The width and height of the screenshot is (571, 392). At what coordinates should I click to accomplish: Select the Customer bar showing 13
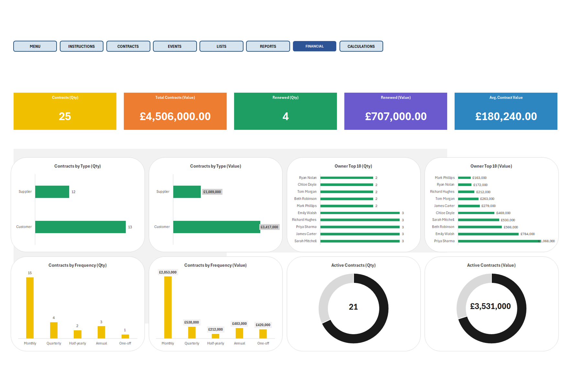[x=81, y=227]
